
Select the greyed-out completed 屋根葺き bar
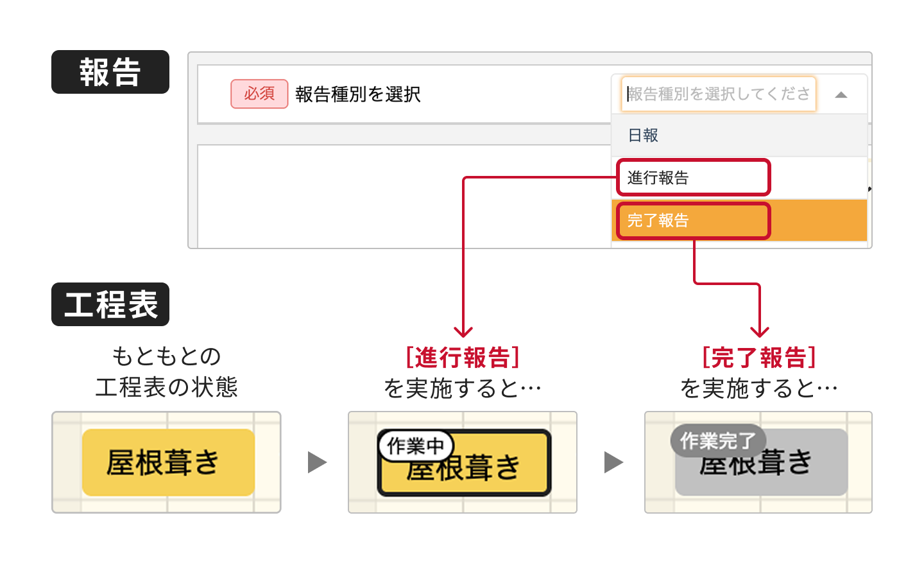(762, 462)
